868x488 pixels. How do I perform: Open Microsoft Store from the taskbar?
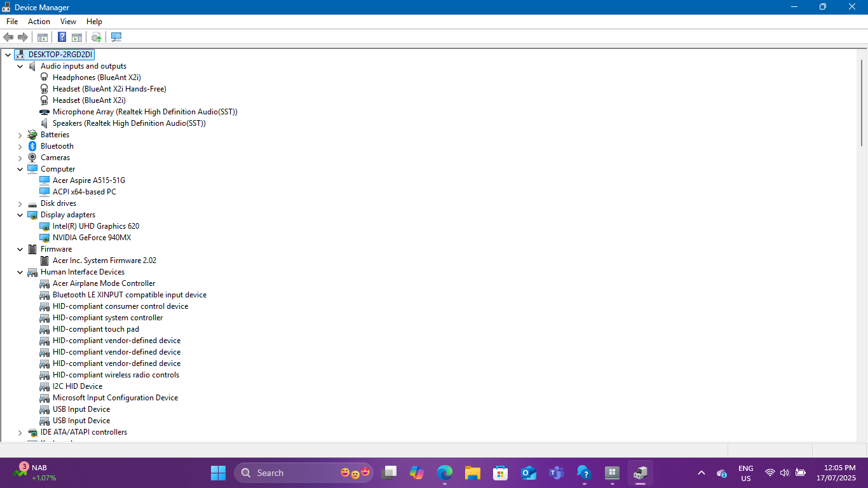(x=501, y=473)
